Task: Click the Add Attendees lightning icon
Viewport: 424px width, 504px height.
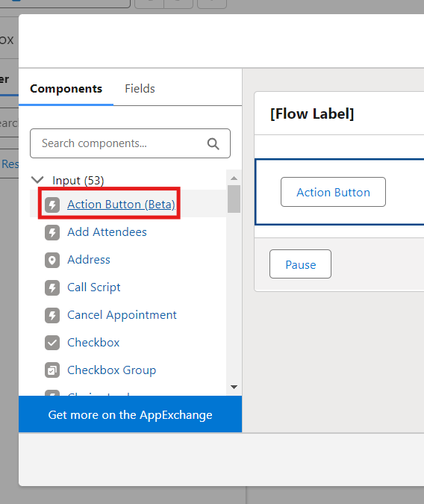Action: (x=52, y=232)
